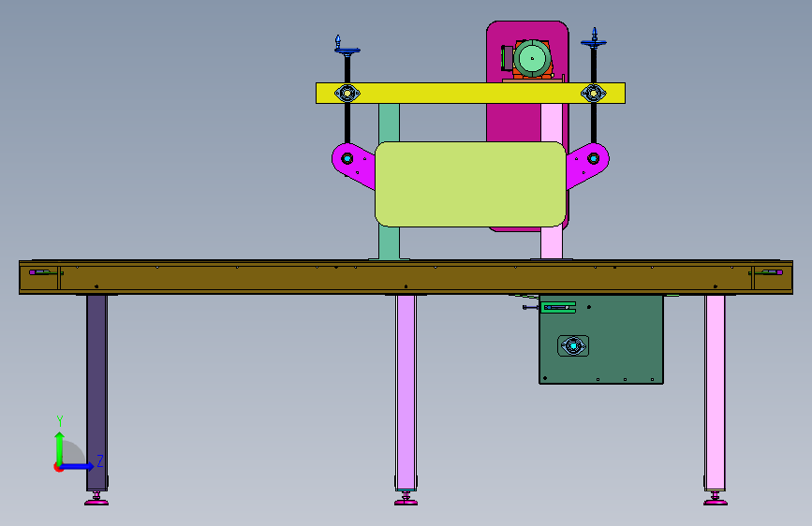Select the brown conveyor frame rail
Image resolution: width=812 pixels, height=526 pixels.
406,277
